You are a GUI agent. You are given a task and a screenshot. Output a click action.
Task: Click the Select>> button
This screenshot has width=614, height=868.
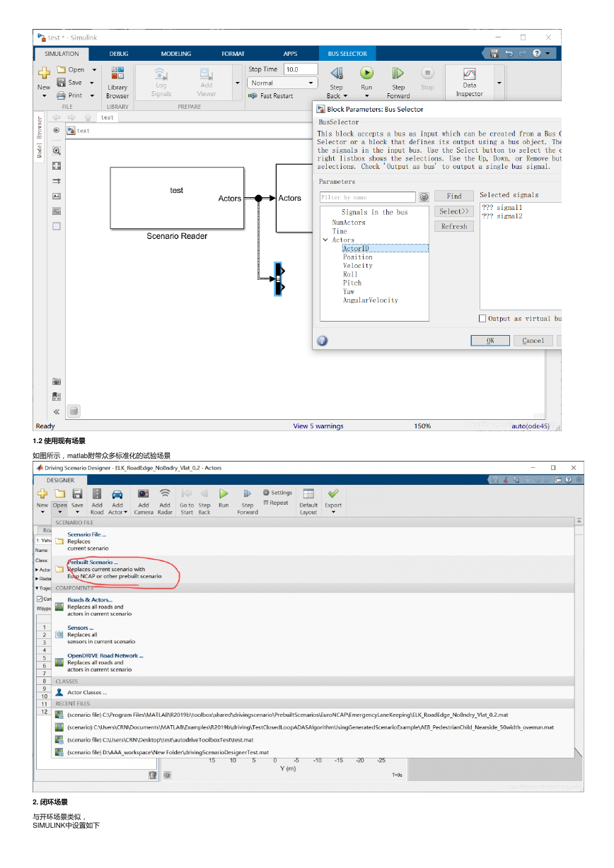click(x=454, y=211)
